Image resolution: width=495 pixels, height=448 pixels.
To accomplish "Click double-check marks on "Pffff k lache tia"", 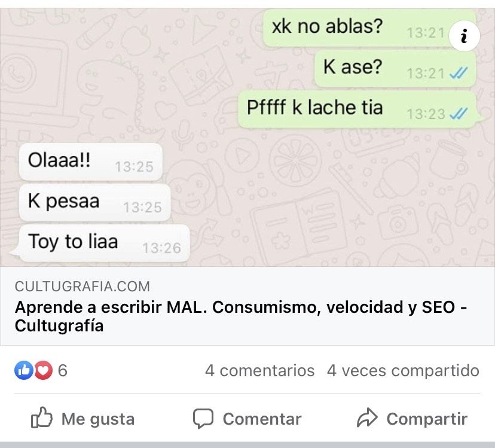I will 459,114.
